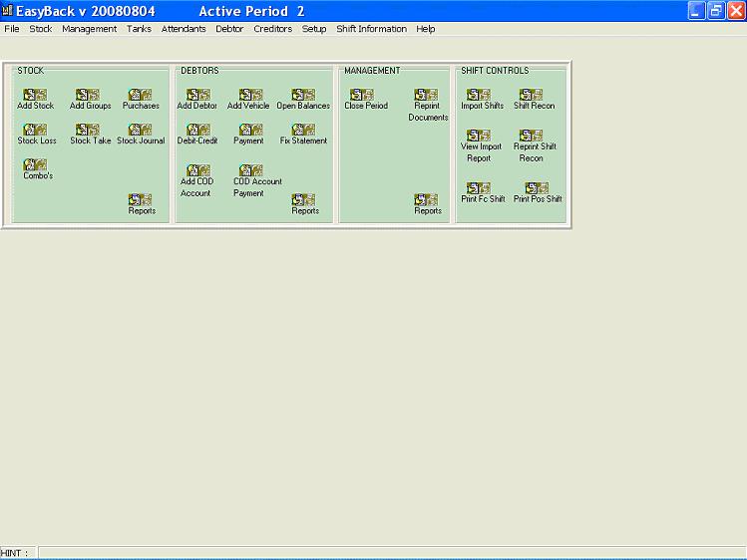Open the Payment icon in Debtors
The width and height of the screenshot is (747, 560).
pyautogui.click(x=251, y=130)
